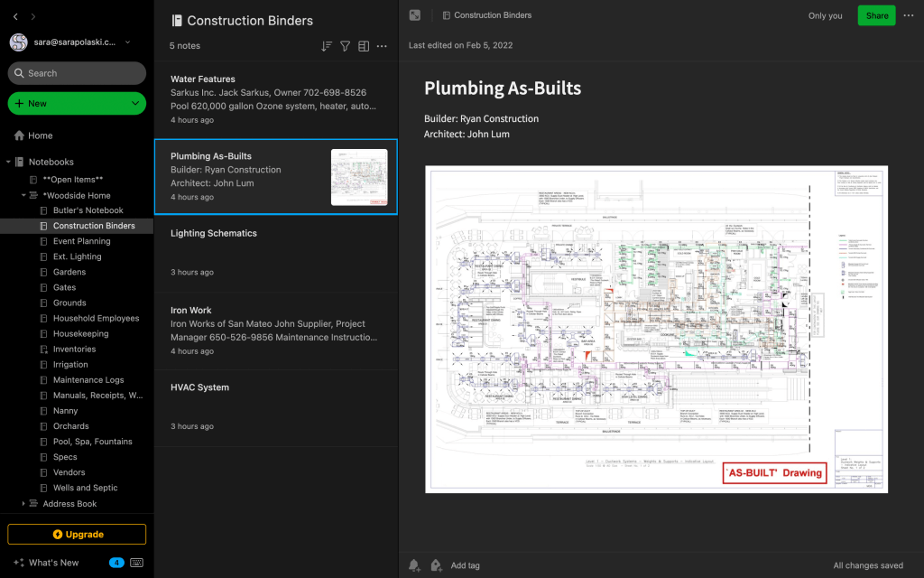The width and height of the screenshot is (924, 578).
Task: Open the Irrigation notebook
Action: pyautogui.click(x=70, y=365)
